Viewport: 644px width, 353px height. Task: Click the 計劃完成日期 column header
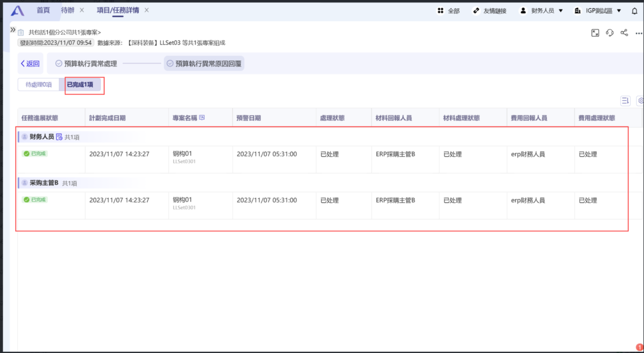pyautogui.click(x=107, y=118)
